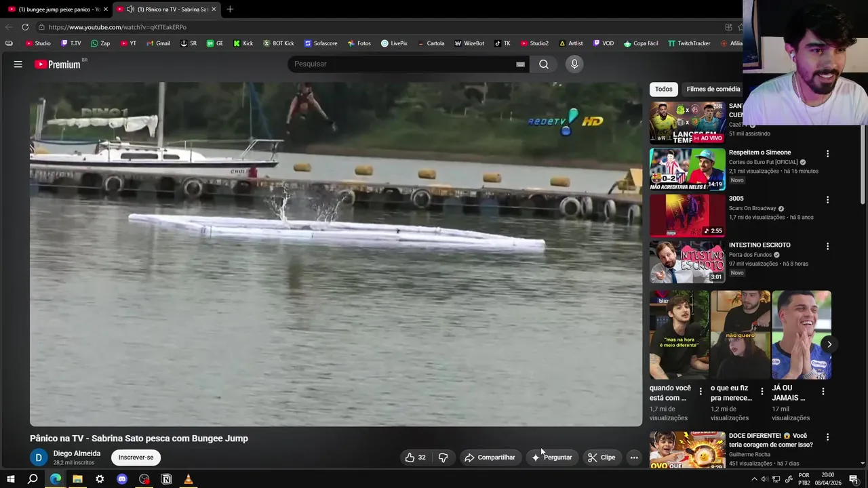Open Windows taskbar search
Viewport: 868px width, 488px height.
(x=33, y=479)
